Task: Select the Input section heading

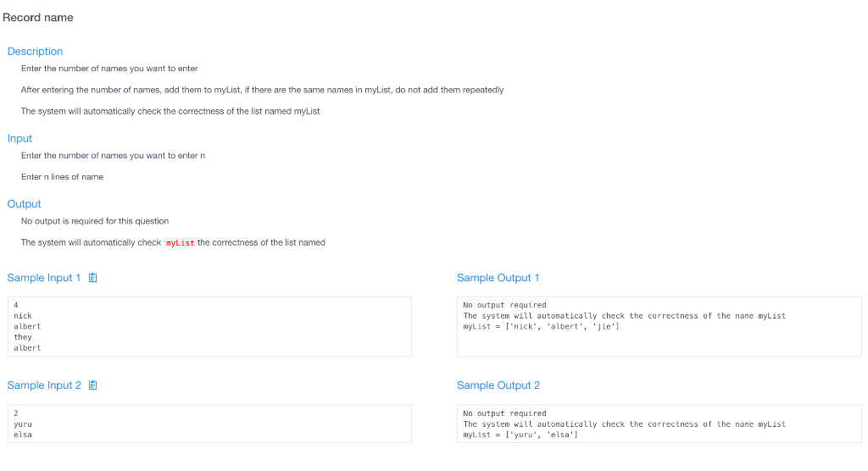Action: point(20,138)
